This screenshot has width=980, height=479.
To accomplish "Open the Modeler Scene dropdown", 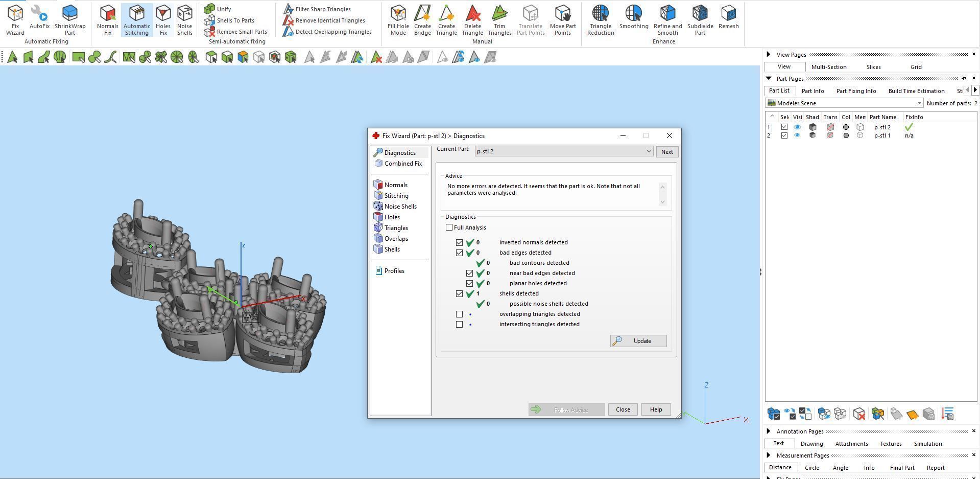I will tap(844, 103).
